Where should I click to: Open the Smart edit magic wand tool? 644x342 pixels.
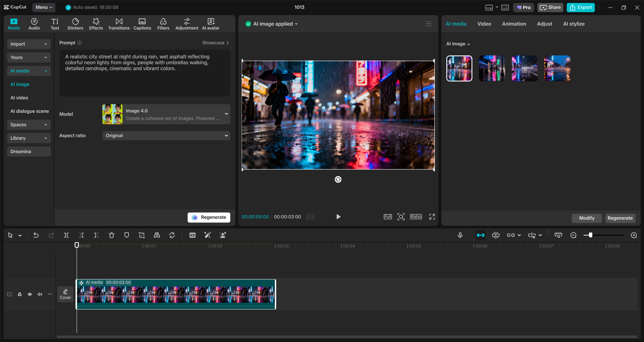(x=207, y=235)
